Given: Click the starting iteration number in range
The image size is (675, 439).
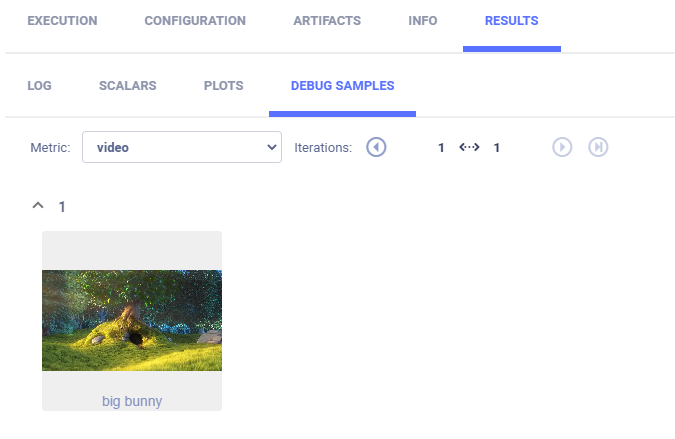Looking at the screenshot, I should pyautogui.click(x=441, y=147).
